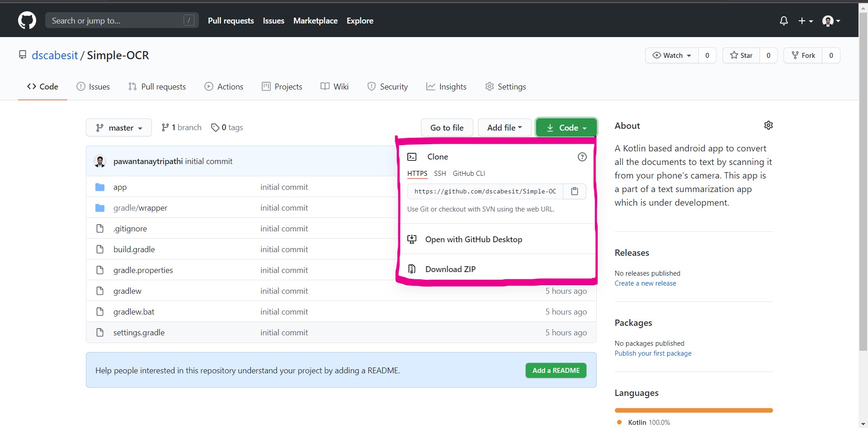868x428 pixels.
Task: Click the gradle/wrapper folder icon
Action: click(x=100, y=208)
